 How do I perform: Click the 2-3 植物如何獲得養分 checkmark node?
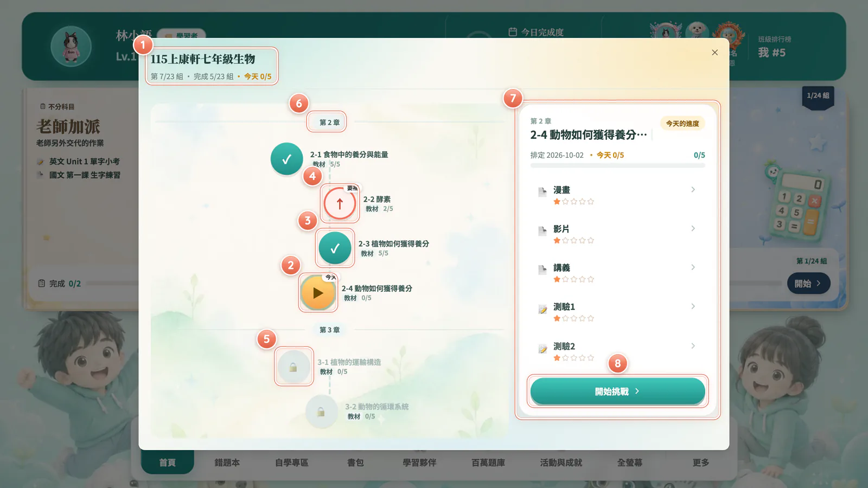(x=335, y=248)
